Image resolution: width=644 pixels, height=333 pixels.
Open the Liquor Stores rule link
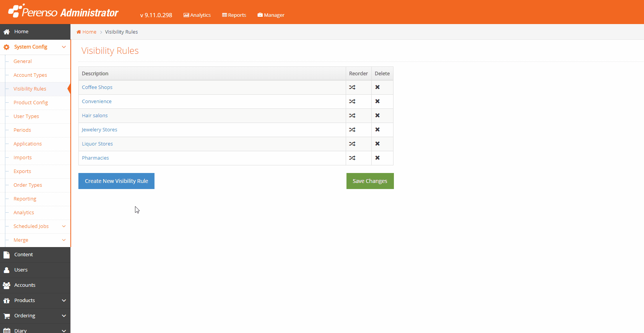point(97,144)
